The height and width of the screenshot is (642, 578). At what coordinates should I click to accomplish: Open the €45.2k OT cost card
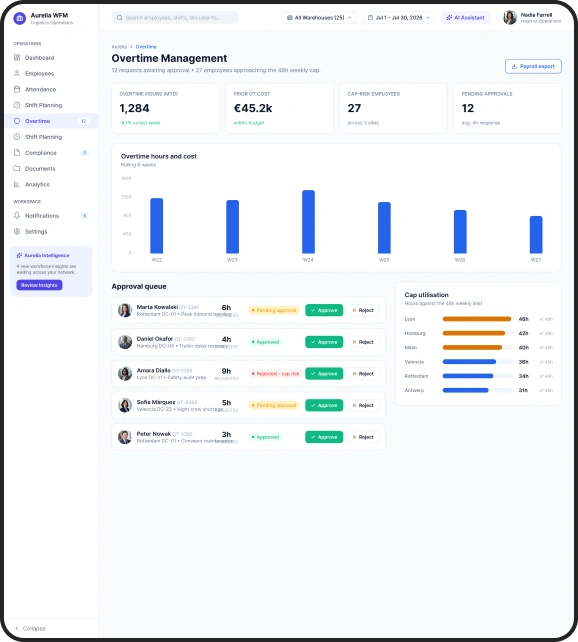coord(279,108)
